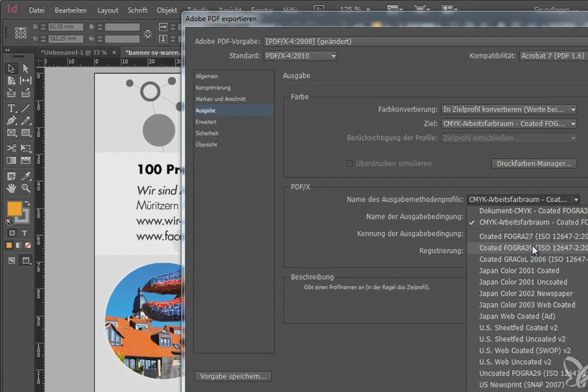Image resolution: width=588 pixels, height=392 pixels.
Task: Select the Zoom magnifier tool
Action: click(26, 188)
